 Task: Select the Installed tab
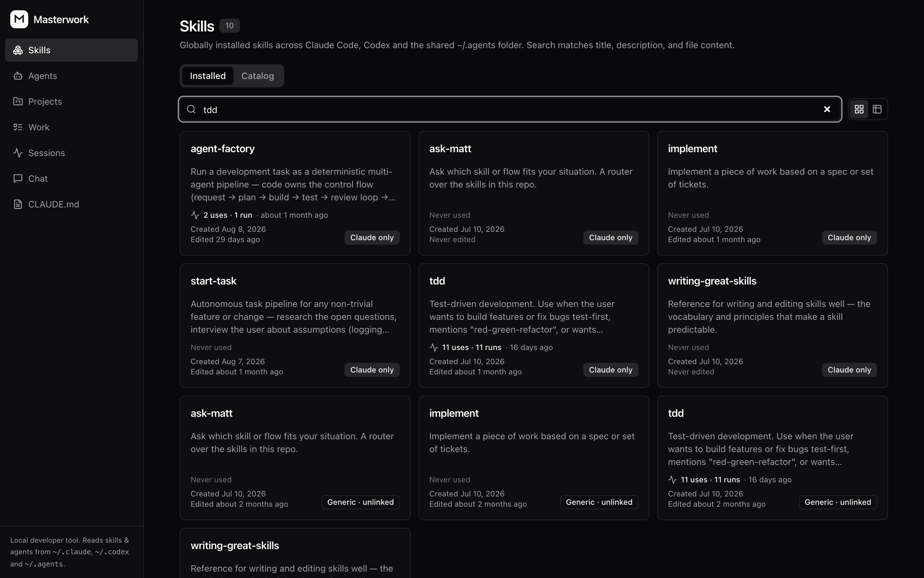(208, 76)
